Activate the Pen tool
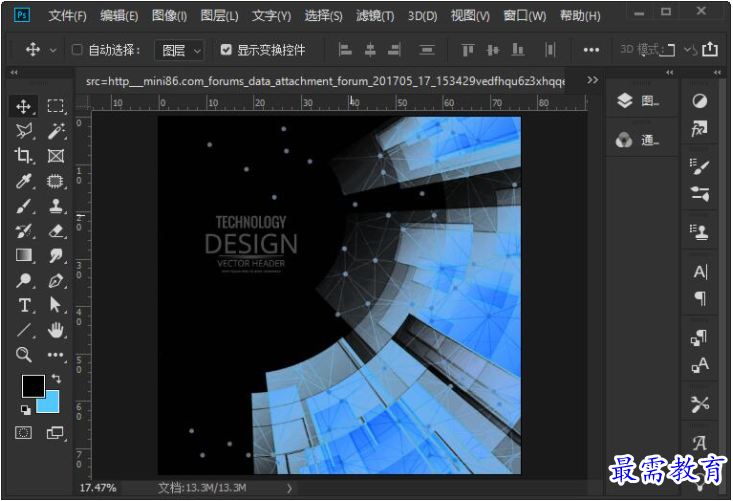The image size is (733, 501). [x=56, y=280]
